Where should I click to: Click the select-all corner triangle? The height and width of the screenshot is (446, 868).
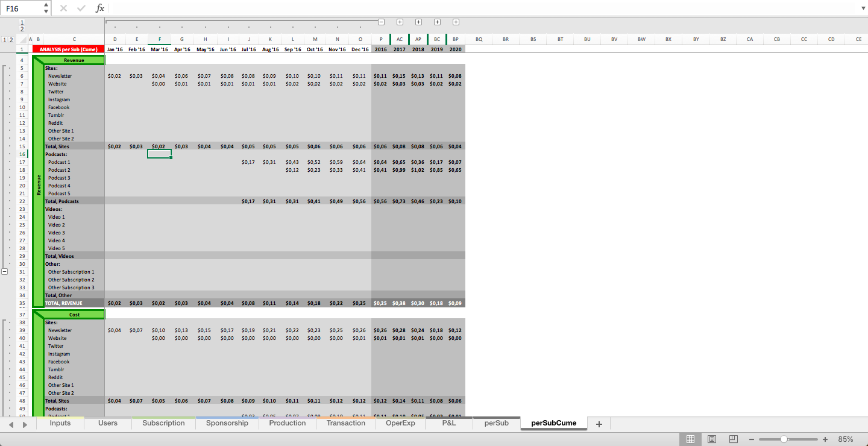(23, 39)
